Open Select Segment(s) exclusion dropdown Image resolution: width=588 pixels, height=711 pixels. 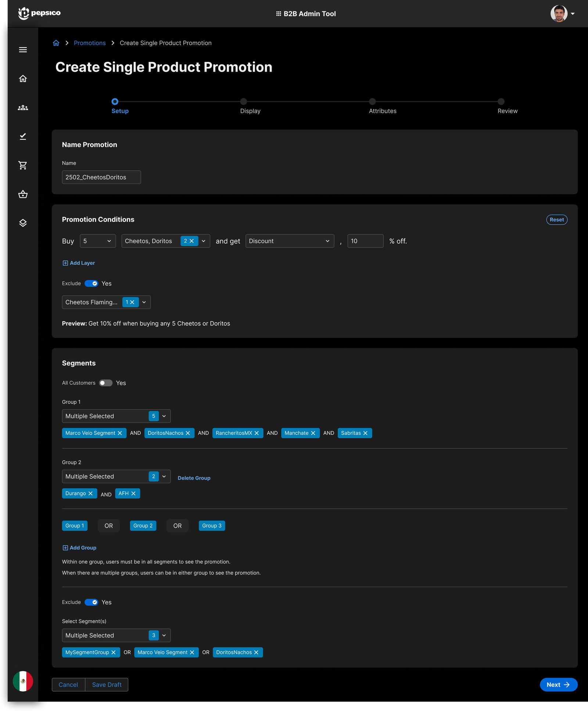coord(116,635)
